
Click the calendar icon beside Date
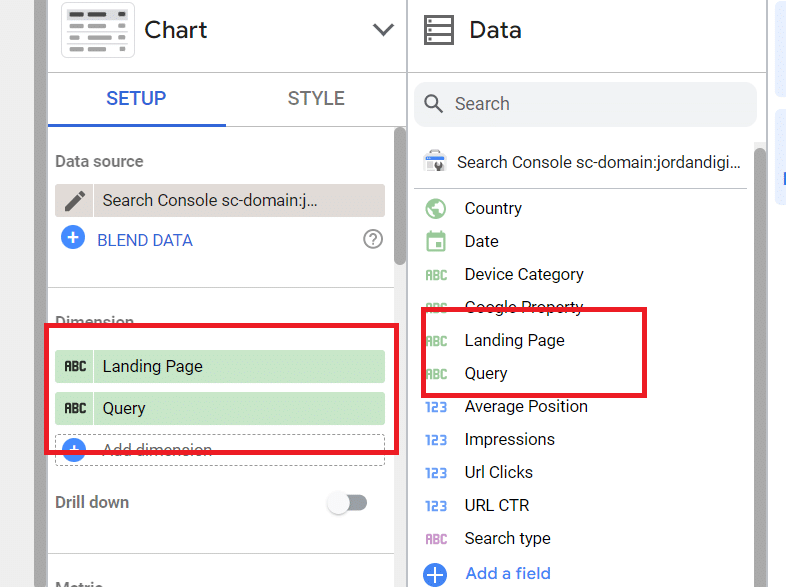[x=436, y=241]
